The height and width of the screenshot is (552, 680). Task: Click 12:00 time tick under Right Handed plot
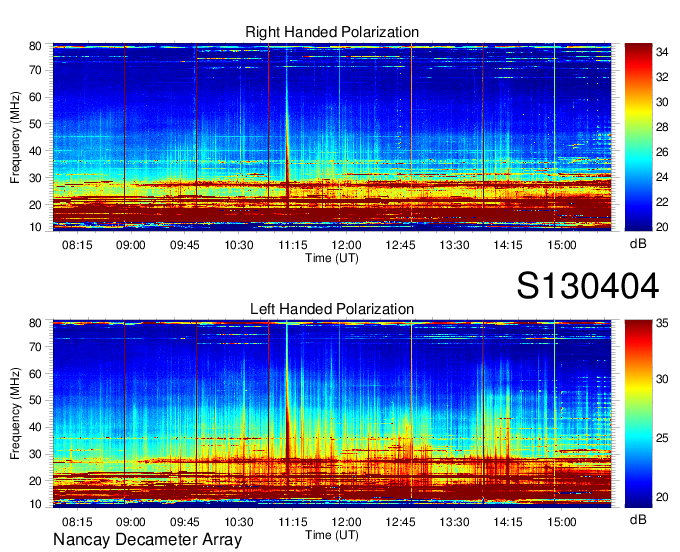347,245
